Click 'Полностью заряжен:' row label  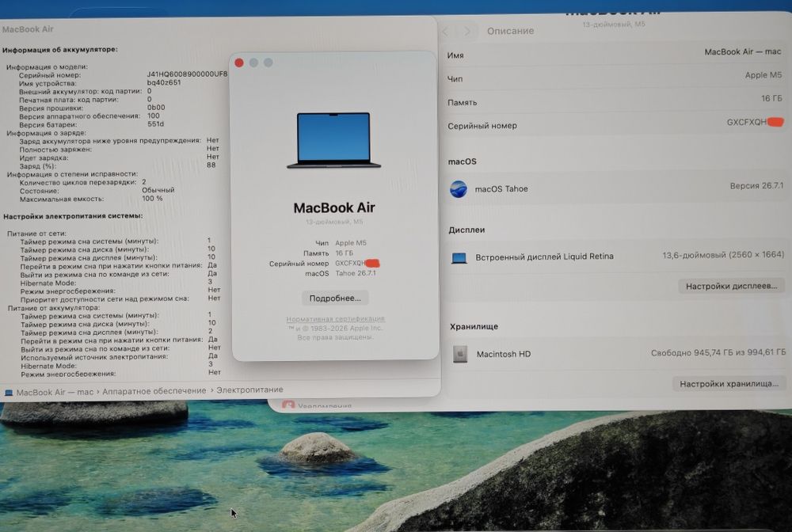pyautogui.click(x=55, y=150)
